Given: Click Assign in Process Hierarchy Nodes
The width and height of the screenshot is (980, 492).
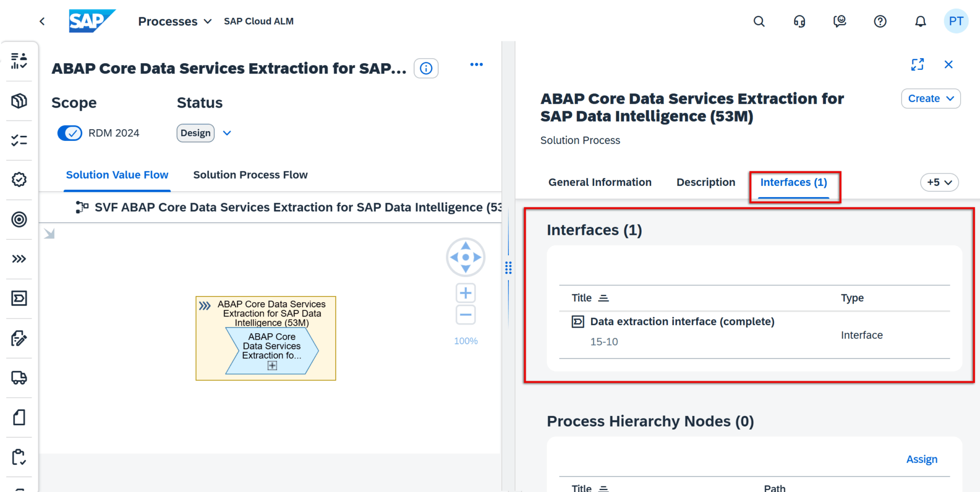Looking at the screenshot, I should pos(921,459).
